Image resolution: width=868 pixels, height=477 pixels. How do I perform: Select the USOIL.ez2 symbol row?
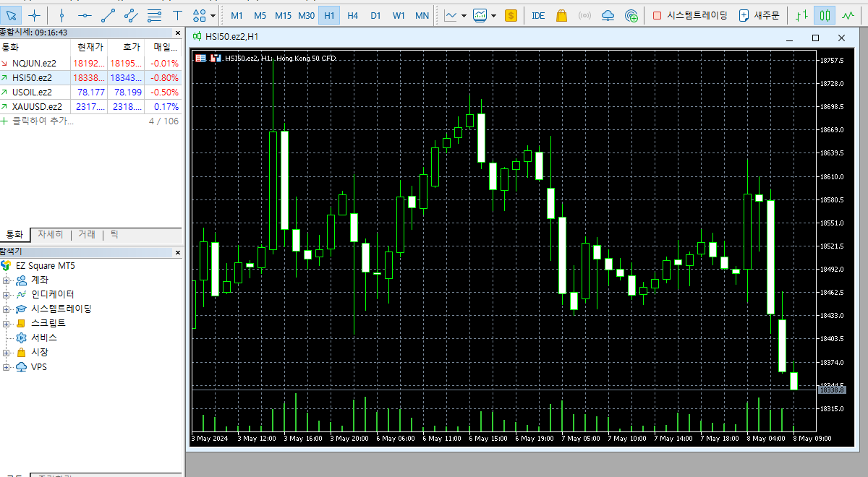pos(90,92)
